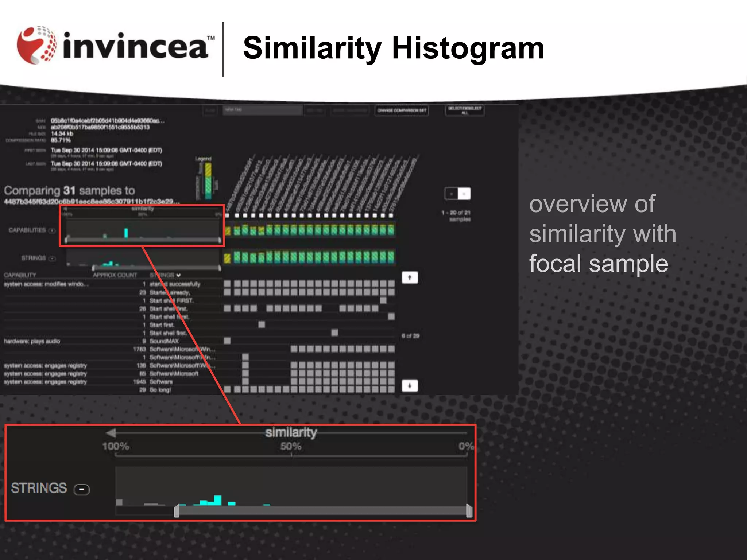Click the gray matrix cell in the 'Start shell FIRST.' row
Screen dimensions: 747x560
383,300
